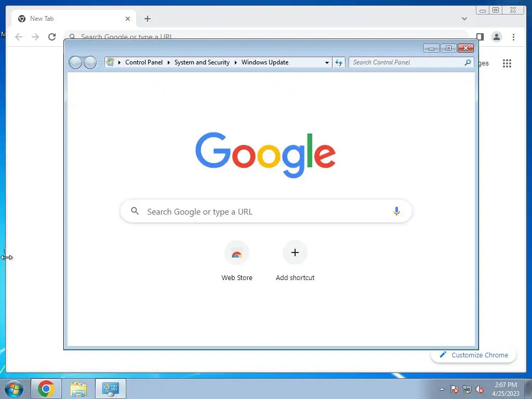Select the New Tab browser tab
The image size is (532, 399).
(74, 19)
